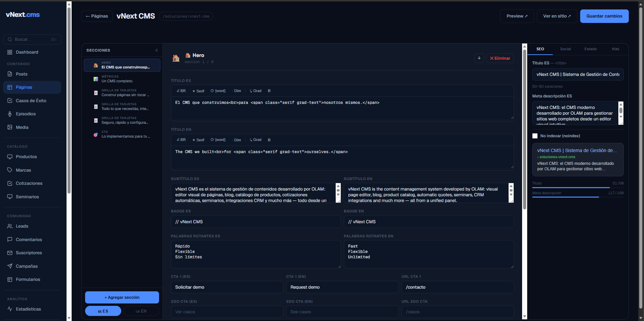Open Productos in the catalog menu

point(32,157)
